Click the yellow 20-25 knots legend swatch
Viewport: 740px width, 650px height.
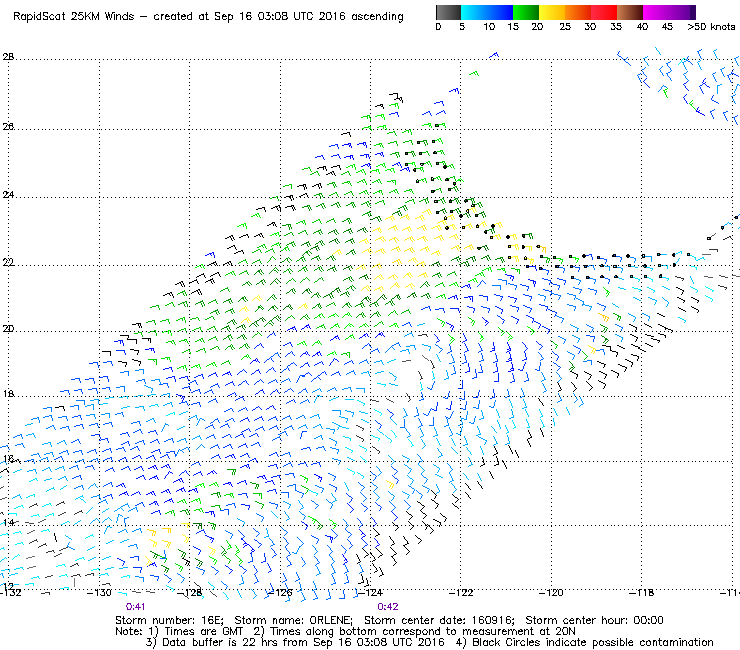coord(552,12)
